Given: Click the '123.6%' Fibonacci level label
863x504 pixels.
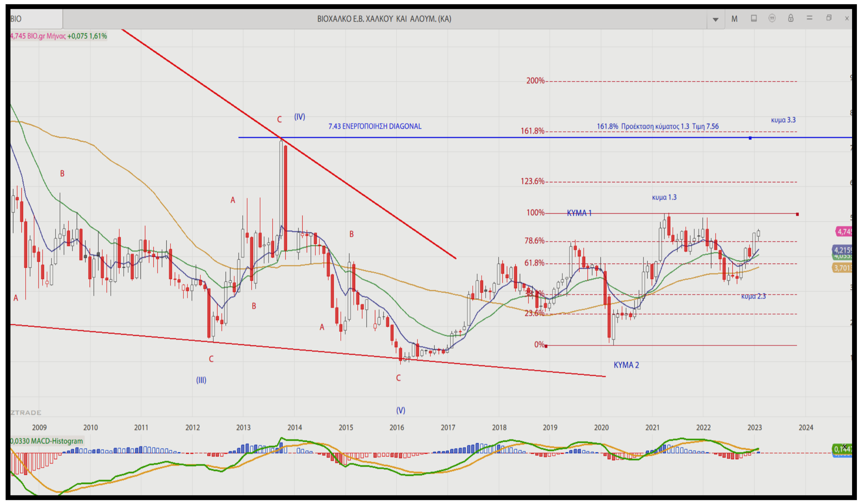Looking at the screenshot, I should coord(532,181).
